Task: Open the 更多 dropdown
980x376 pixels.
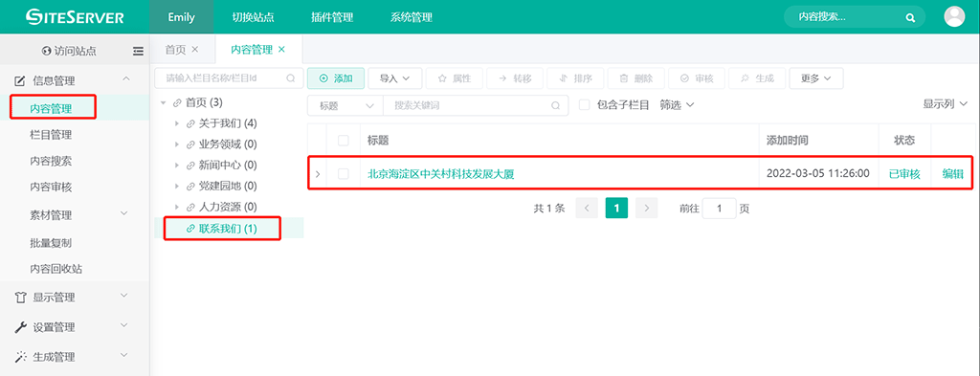Action: click(x=816, y=78)
